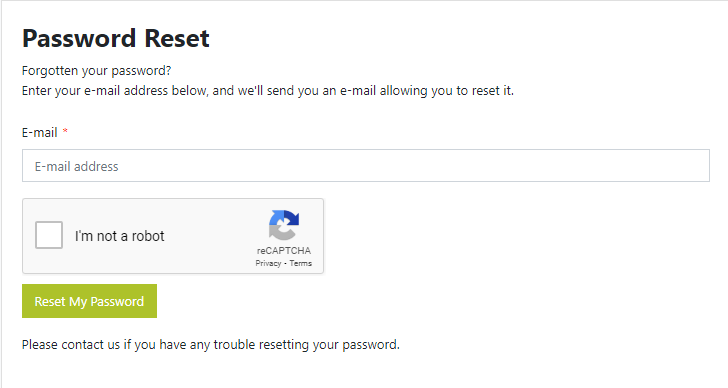Click the "I'm not a robot" label text
This screenshot has height=388, width=728.
coord(120,236)
